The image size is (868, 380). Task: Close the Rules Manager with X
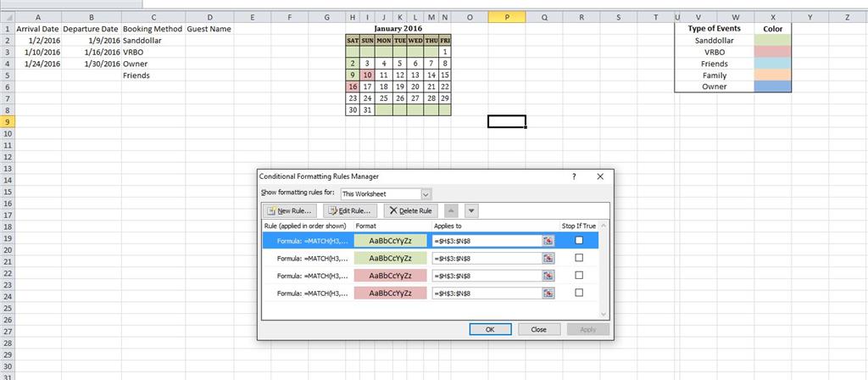pos(600,176)
